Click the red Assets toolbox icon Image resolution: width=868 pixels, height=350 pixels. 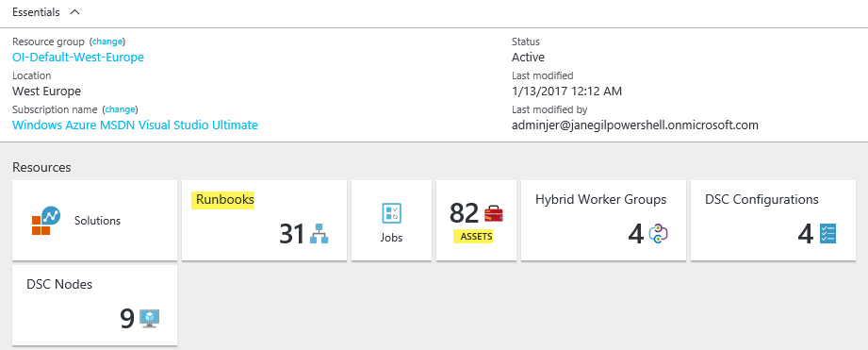coord(494,214)
